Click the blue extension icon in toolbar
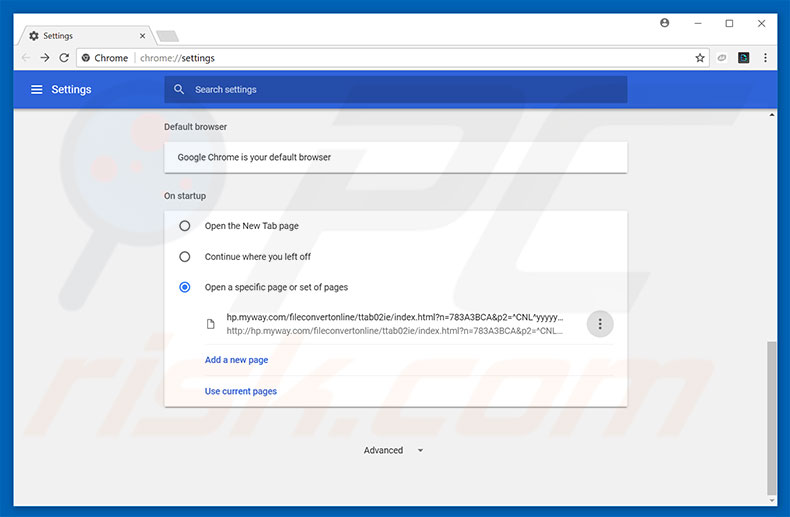 [744, 58]
